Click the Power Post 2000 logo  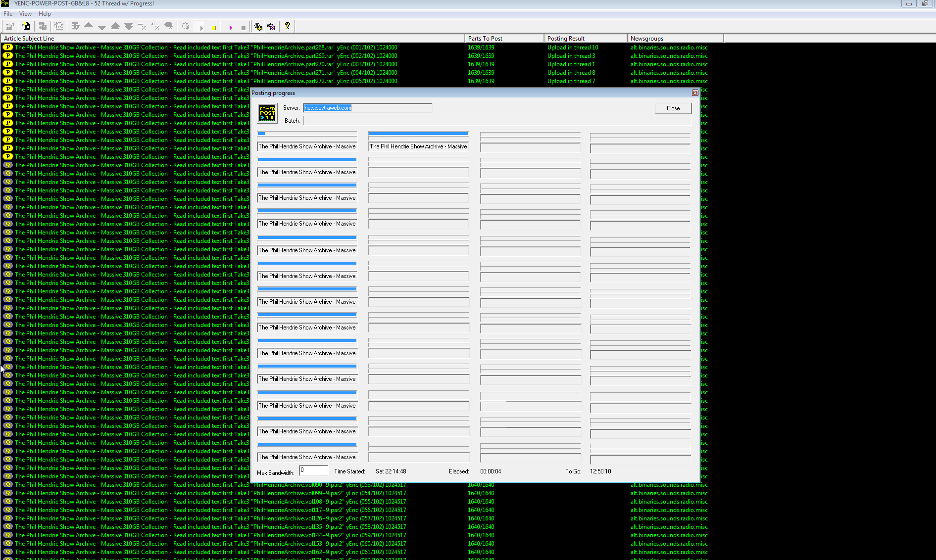(267, 113)
